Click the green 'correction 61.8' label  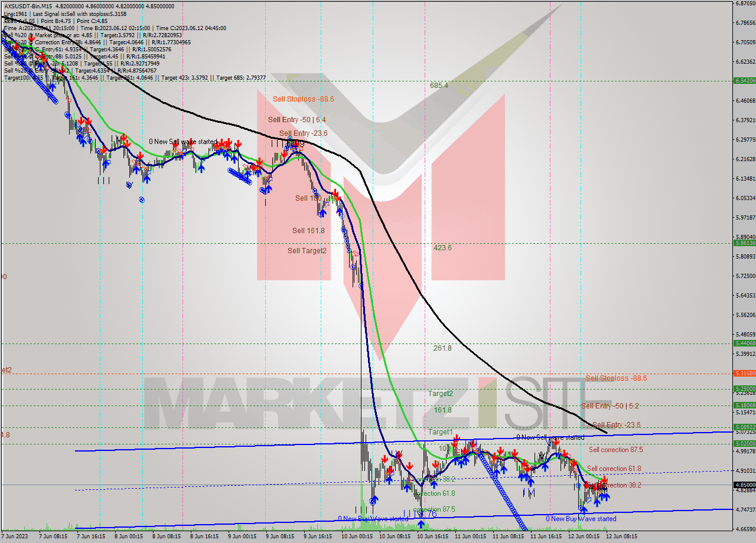[x=434, y=493]
